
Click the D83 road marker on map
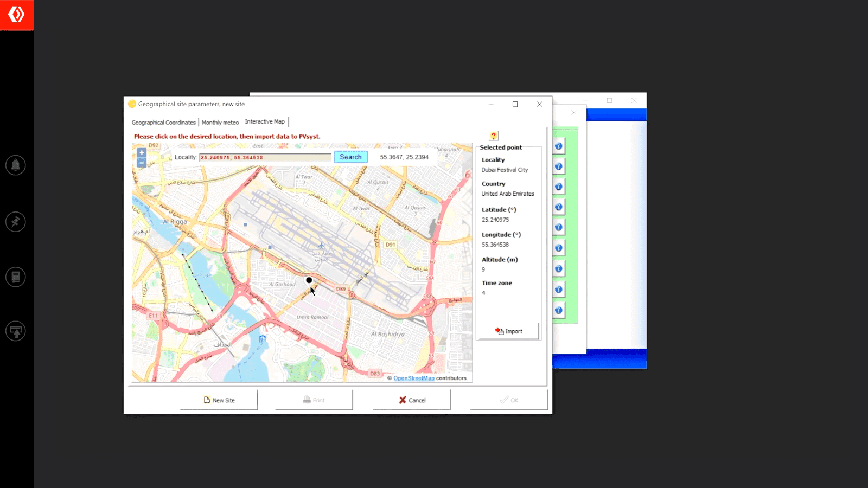click(x=375, y=374)
